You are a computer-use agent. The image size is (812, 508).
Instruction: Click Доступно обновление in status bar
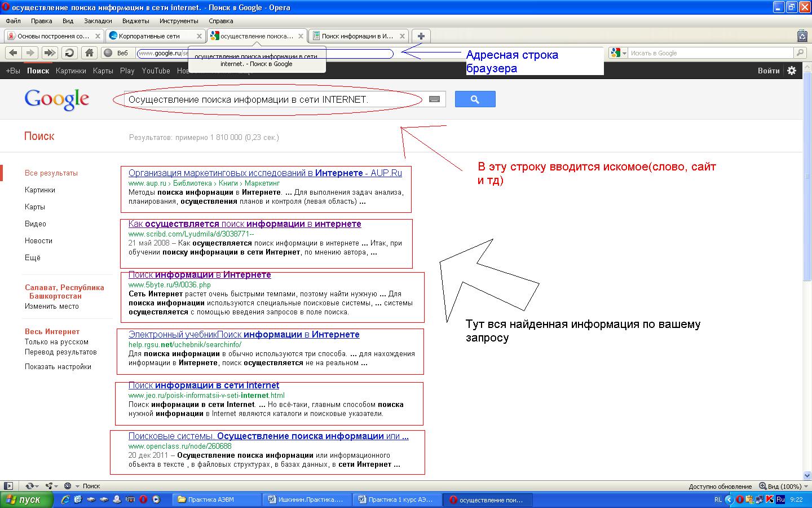(720, 486)
